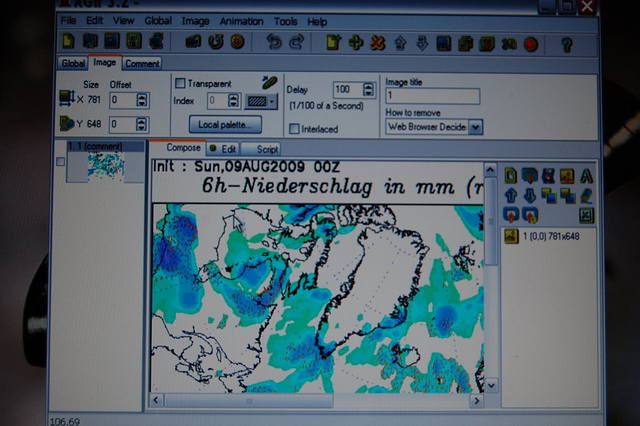The width and height of the screenshot is (640, 426).
Task: Click the undo arrow in the toolbar
Action: click(x=274, y=43)
